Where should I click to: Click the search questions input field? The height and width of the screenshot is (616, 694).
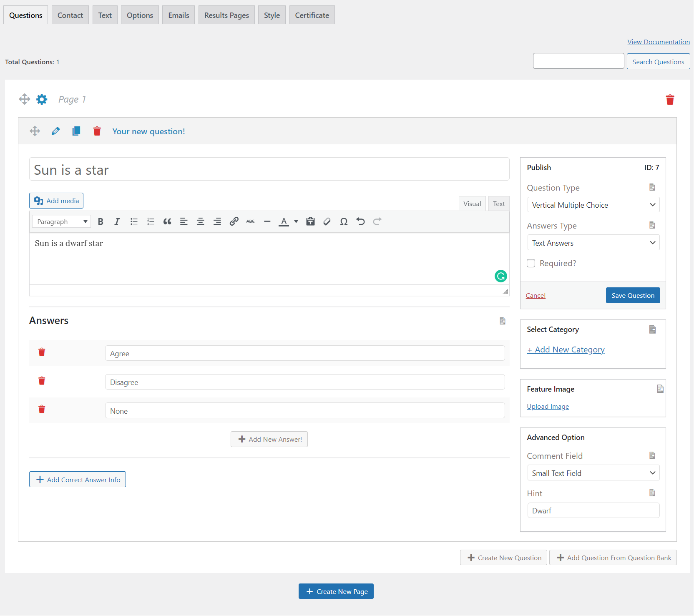578,61
